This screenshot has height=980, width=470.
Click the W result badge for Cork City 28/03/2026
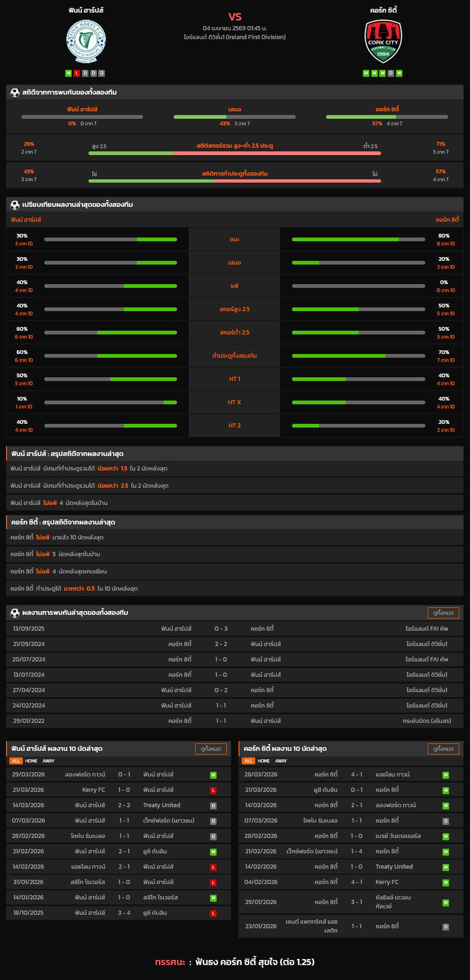point(445,775)
